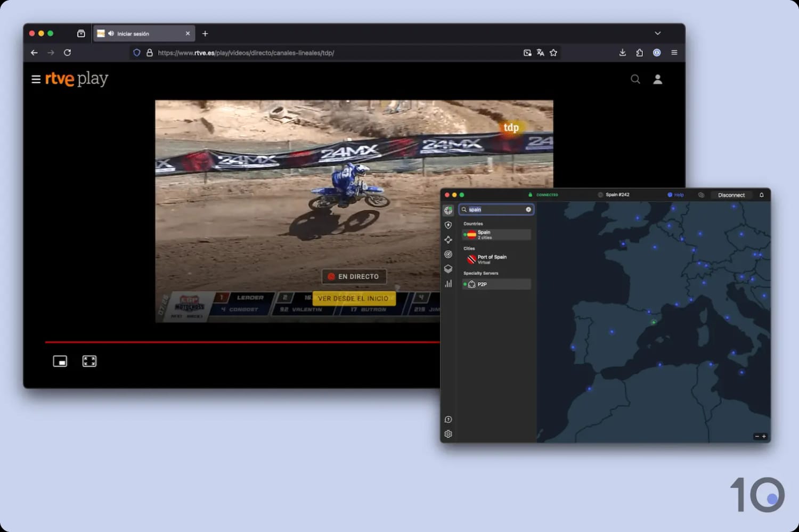Click the rtve play logo
Viewport: 799px width, 532px height.
click(x=77, y=79)
